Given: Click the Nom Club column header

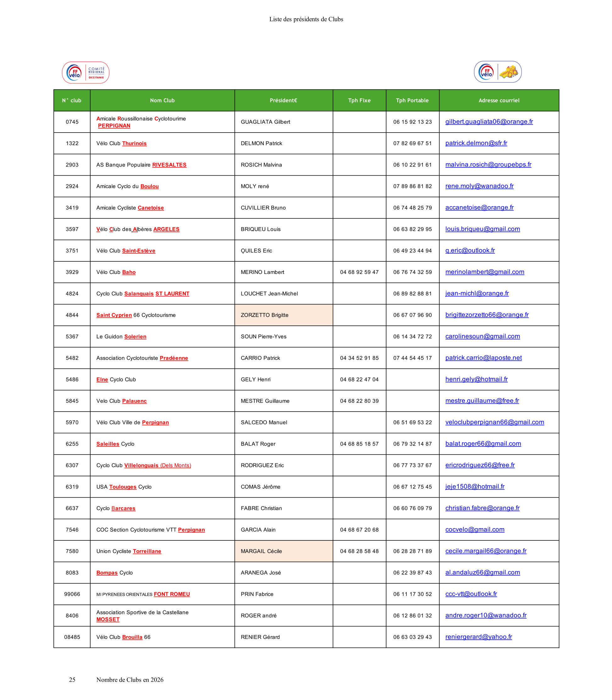Looking at the screenshot, I should (x=162, y=100).
